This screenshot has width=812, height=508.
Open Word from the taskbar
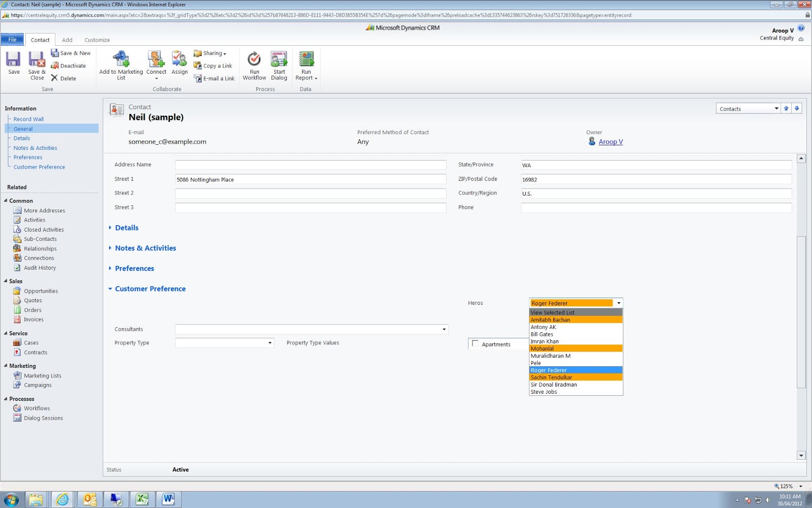168,499
